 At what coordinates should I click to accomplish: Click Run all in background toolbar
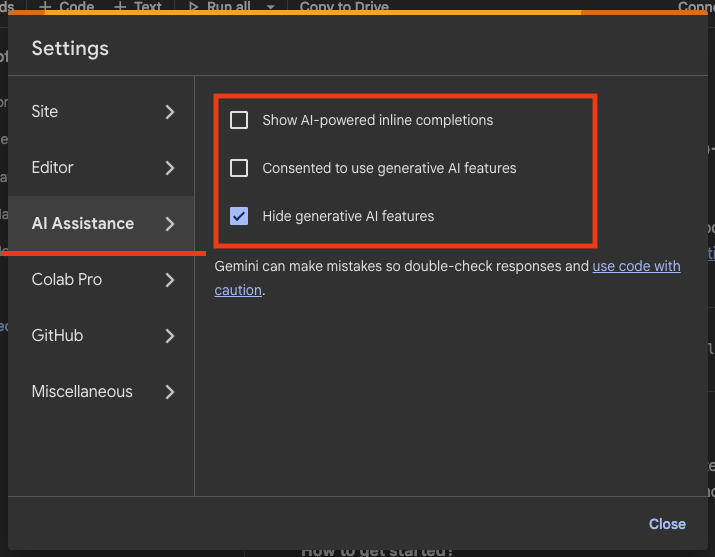pyautogui.click(x=220, y=5)
